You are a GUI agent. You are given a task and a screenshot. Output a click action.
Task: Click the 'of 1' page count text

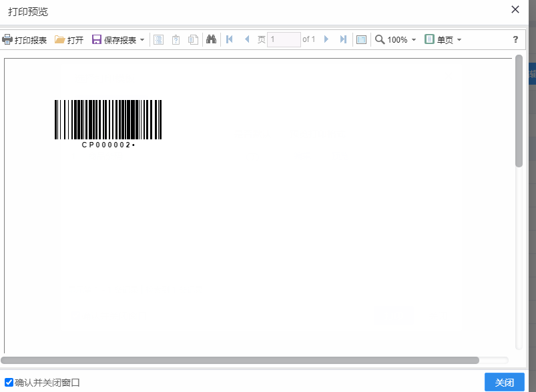(308, 39)
